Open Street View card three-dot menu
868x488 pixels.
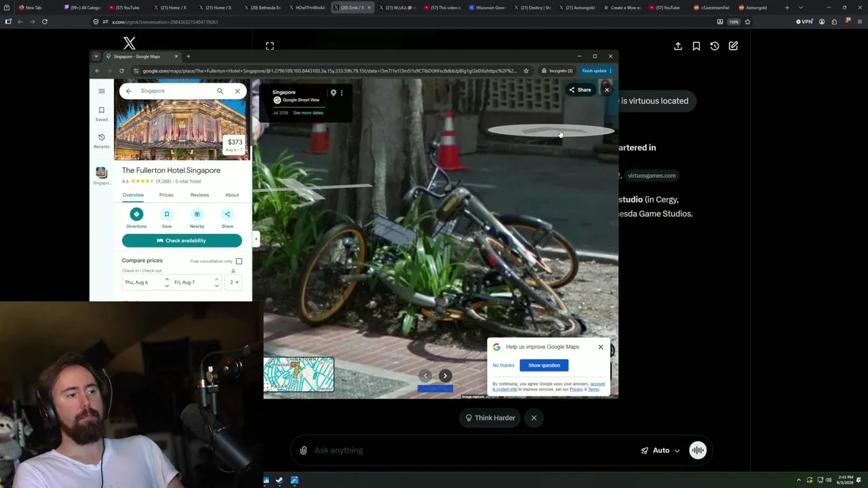coord(342,93)
